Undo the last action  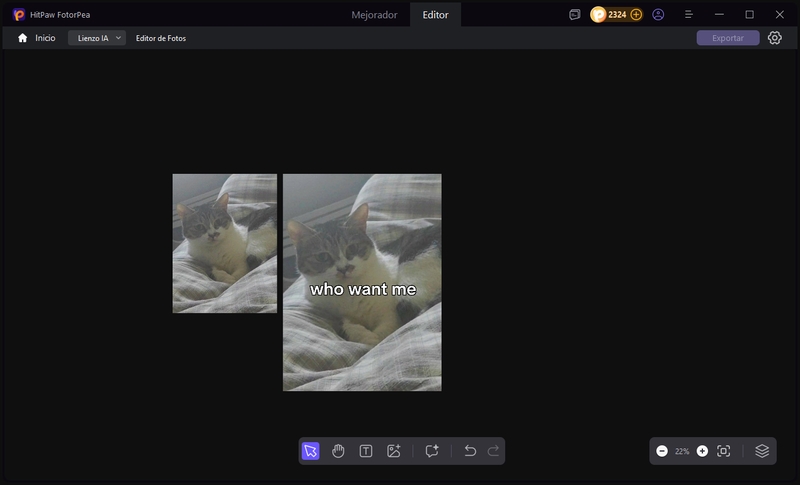click(470, 451)
